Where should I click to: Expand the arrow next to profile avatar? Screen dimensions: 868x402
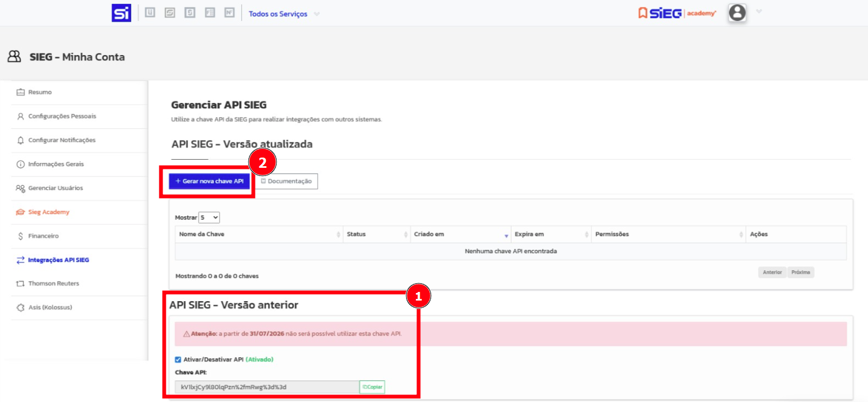(759, 12)
